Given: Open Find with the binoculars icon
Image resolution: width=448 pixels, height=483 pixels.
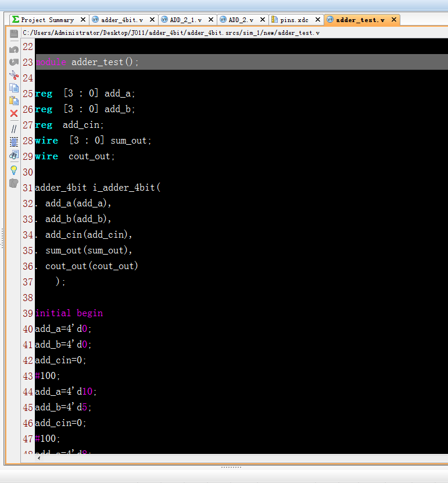Looking at the screenshot, I should [x=14, y=155].
